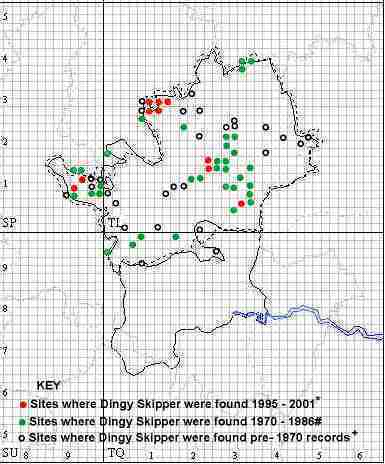The width and height of the screenshot is (385, 464).
Task: Click bottom-margin grid number "6"
Action: coord(360,455)
